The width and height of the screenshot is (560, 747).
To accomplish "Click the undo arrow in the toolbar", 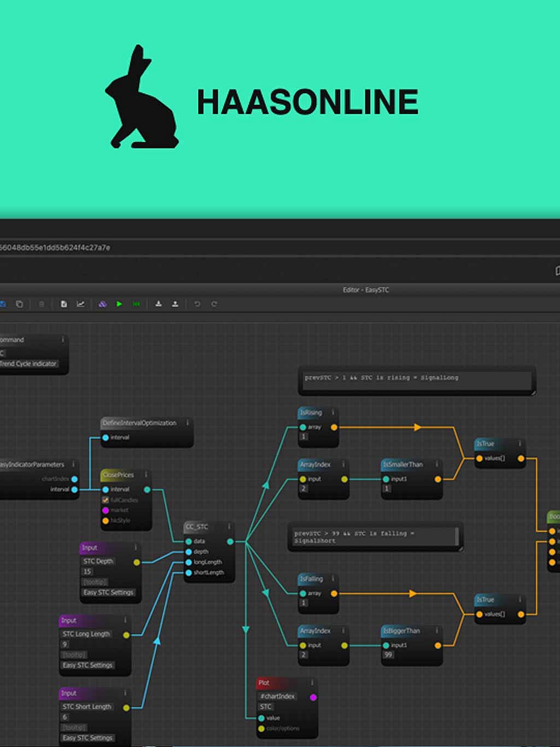I will (197, 304).
